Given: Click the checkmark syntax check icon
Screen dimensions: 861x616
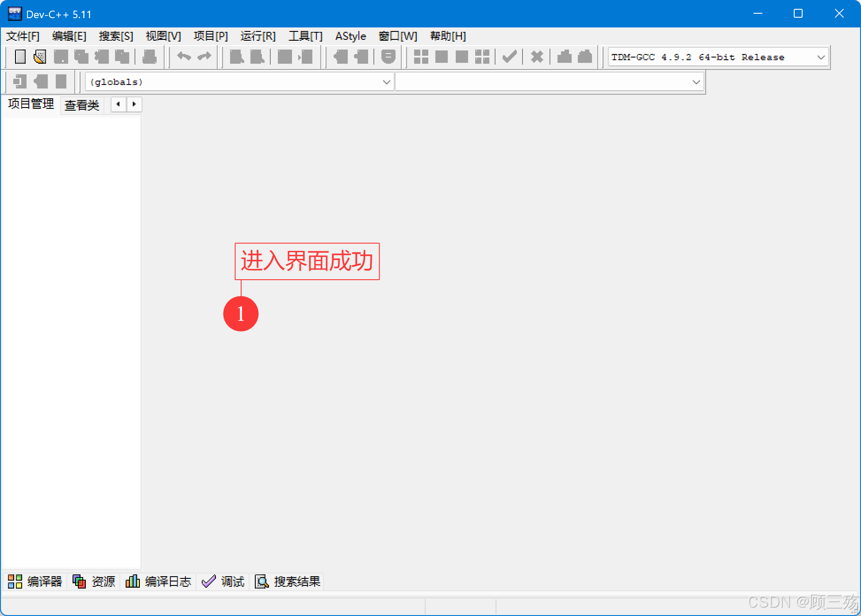Looking at the screenshot, I should 510,57.
